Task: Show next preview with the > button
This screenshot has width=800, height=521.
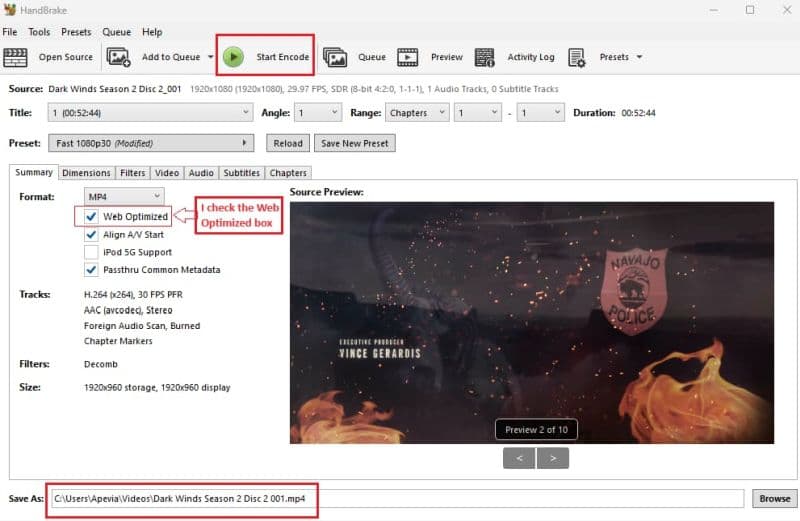Action: (553, 458)
